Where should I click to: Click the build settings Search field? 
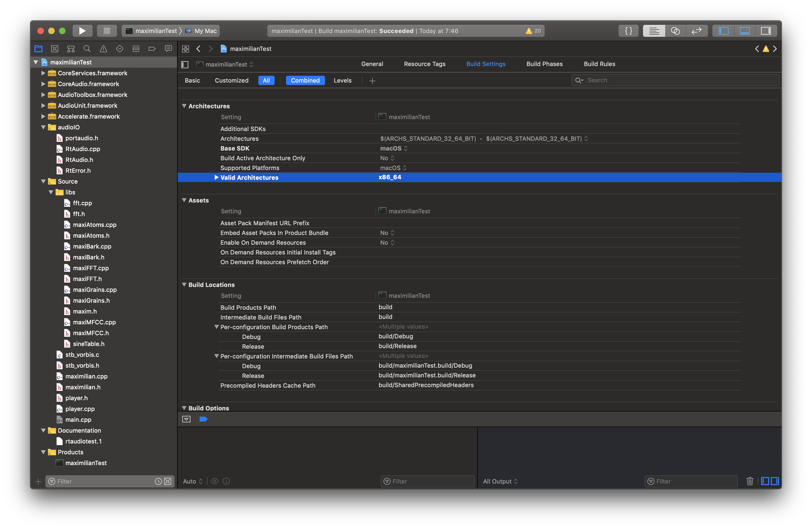(x=679, y=80)
